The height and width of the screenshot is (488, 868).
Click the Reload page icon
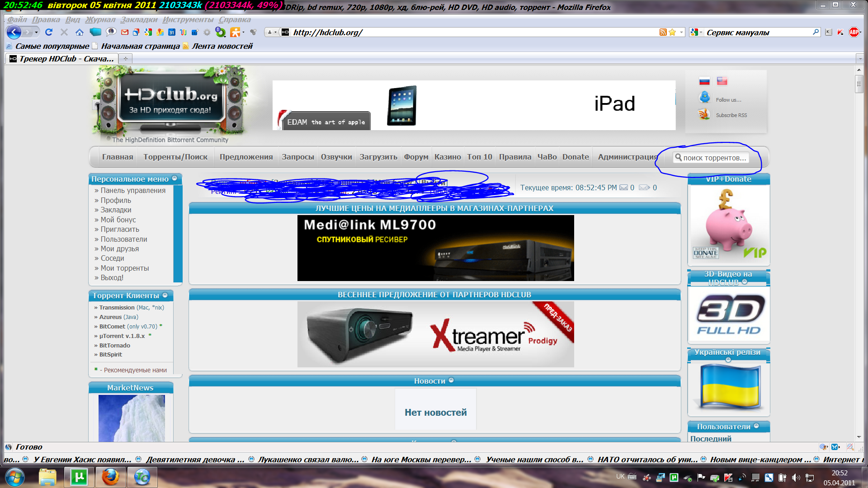49,32
